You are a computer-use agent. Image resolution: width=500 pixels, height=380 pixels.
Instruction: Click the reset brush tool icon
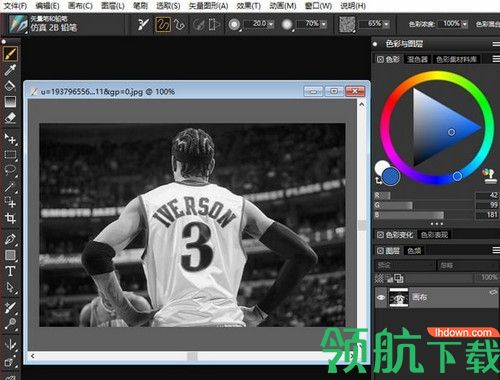pyautogui.click(x=143, y=24)
